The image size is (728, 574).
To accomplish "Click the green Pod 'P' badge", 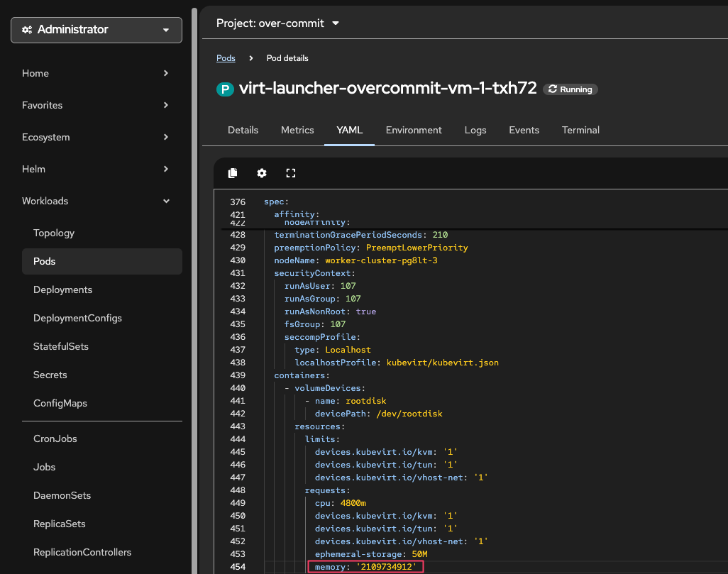I will 225,89.
